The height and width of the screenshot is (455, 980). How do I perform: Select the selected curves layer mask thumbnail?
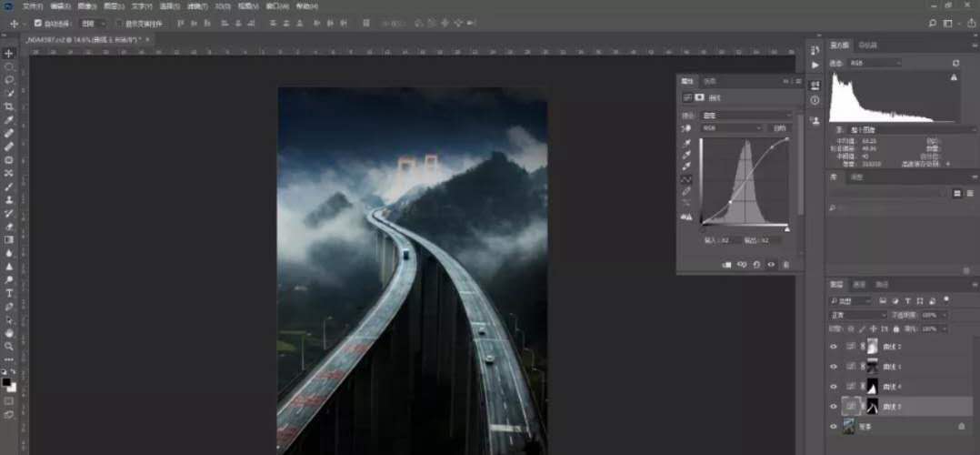[873, 406]
